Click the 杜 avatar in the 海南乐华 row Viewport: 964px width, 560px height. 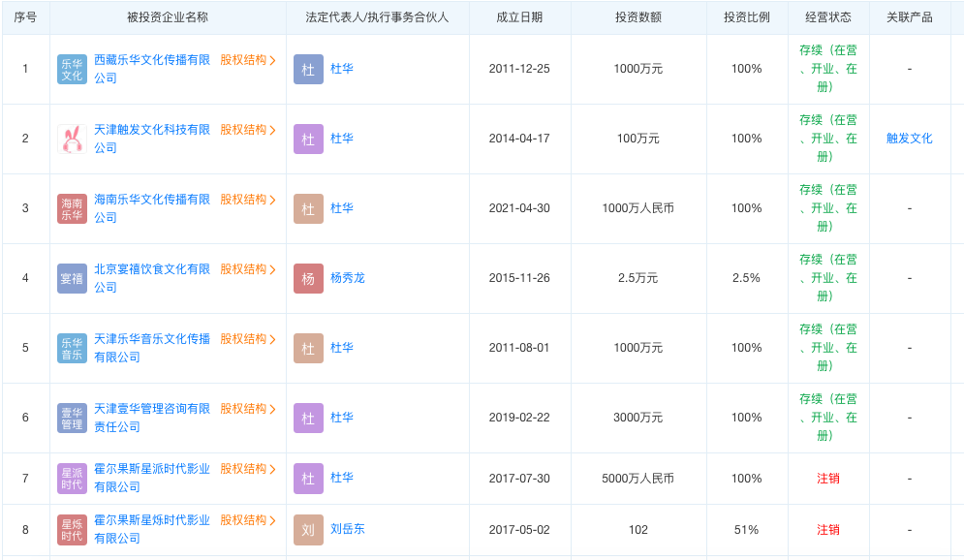point(309,209)
